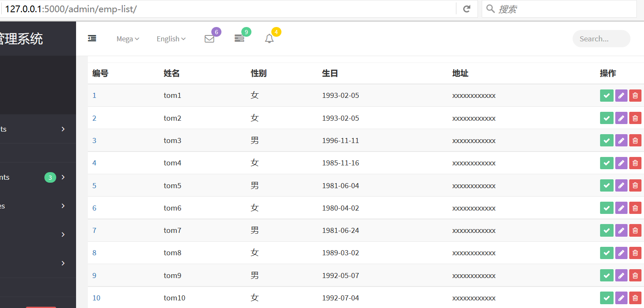644x308 pixels.
Task: Edit the tom4 record with the purple pencil
Action: (621, 163)
